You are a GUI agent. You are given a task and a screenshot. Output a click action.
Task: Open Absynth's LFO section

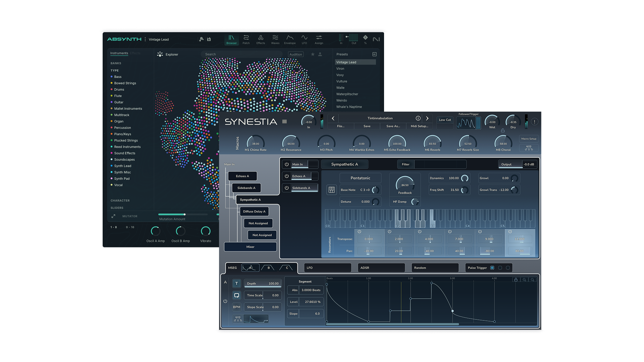(304, 39)
